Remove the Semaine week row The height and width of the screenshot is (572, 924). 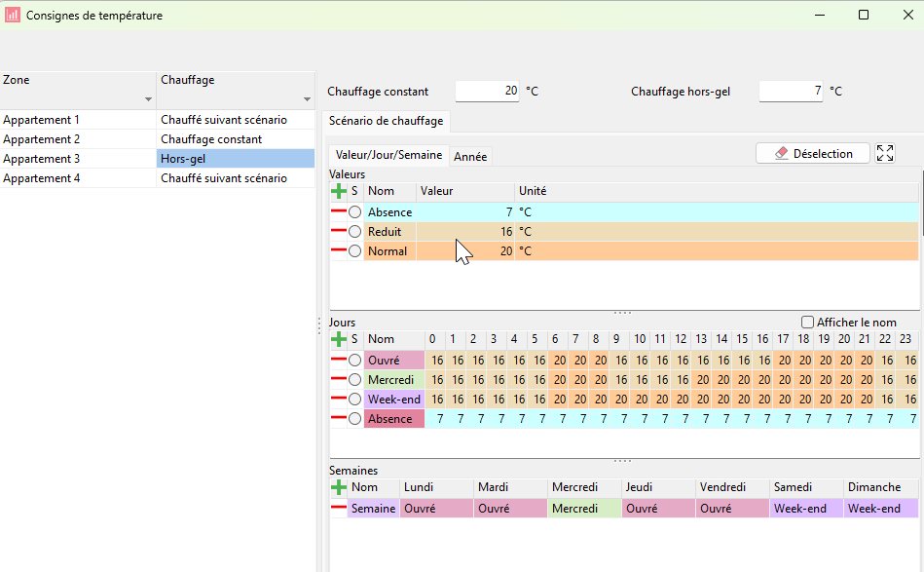click(x=339, y=509)
